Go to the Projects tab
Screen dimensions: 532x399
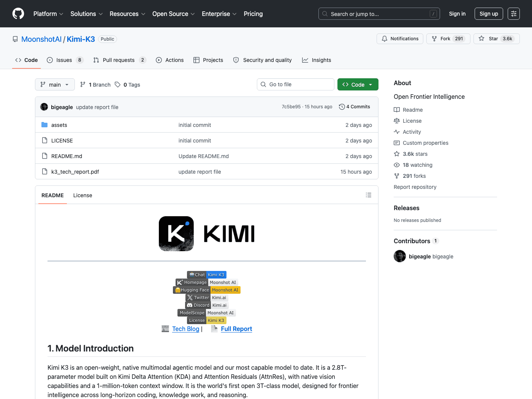(x=208, y=60)
